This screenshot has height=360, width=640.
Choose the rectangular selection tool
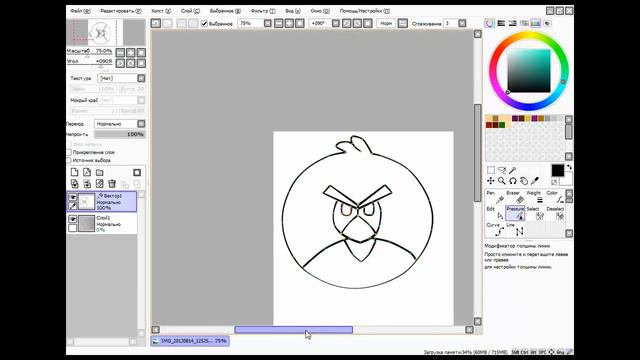[491, 170]
